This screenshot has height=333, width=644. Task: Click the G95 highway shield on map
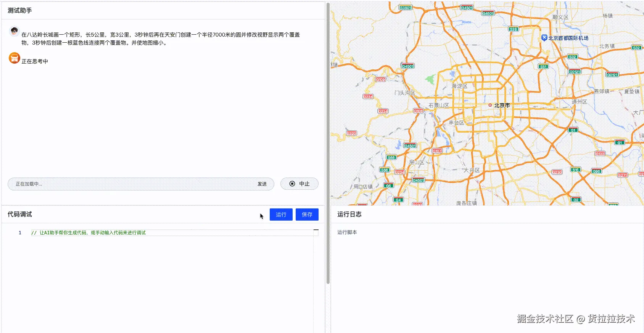596,171
